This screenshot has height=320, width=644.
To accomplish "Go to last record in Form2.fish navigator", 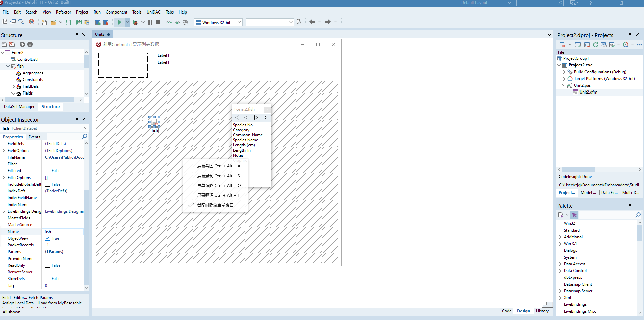I will (266, 117).
